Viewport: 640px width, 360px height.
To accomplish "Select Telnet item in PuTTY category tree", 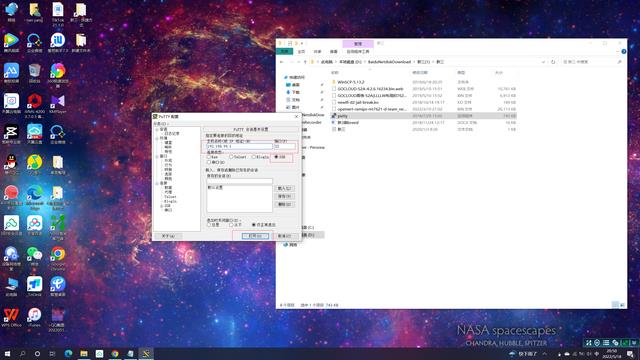I will pos(170,197).
